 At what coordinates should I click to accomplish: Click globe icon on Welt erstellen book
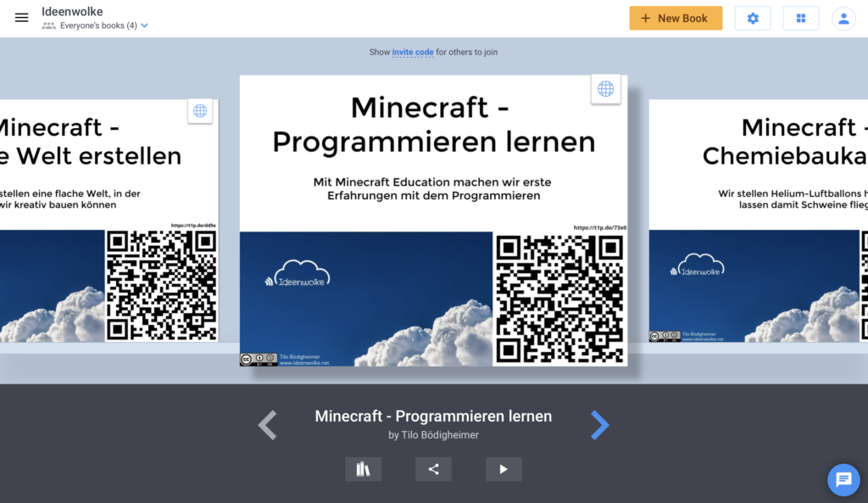tap(200, 111)
